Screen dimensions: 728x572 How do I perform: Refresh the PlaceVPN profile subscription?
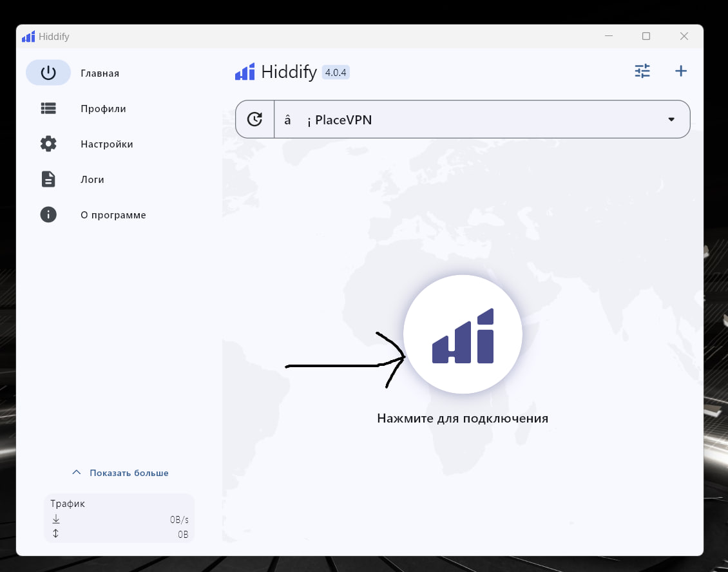coord(254,119)
